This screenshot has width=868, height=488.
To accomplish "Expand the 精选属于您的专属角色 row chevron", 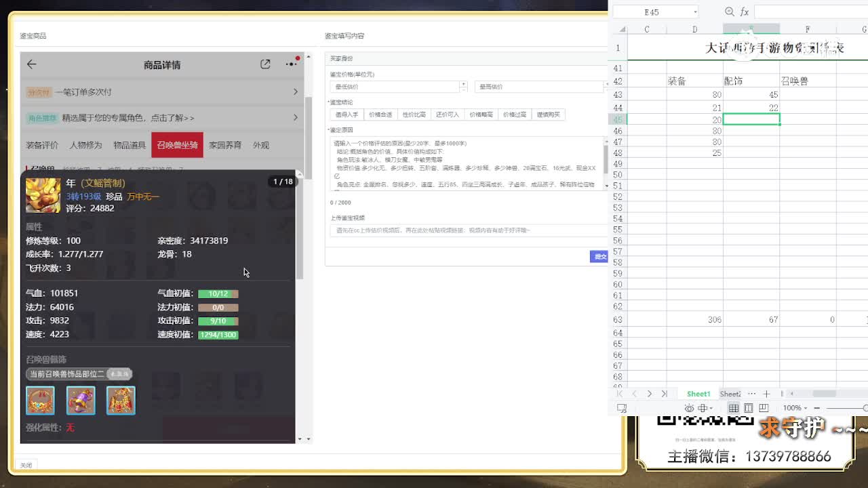I will tap(296, 117).
